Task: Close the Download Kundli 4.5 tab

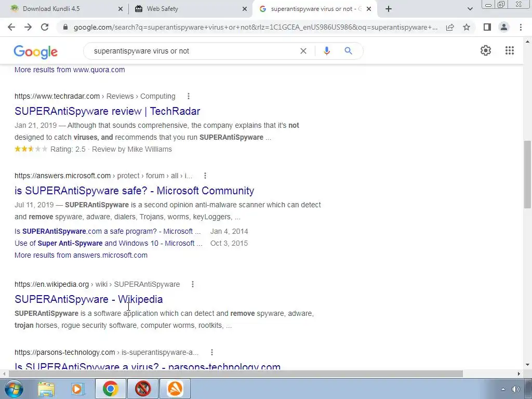Action: tap(121, 9)
